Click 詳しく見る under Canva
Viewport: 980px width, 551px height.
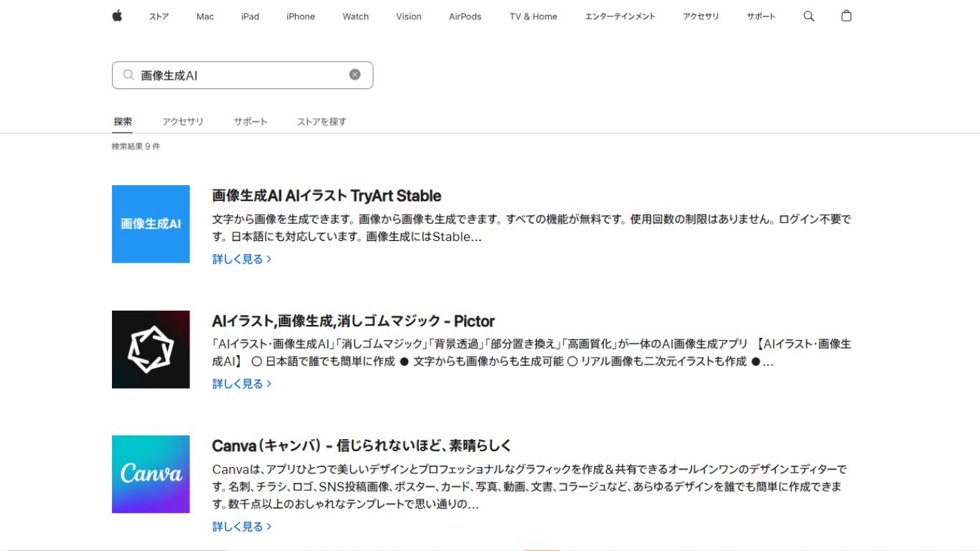pos(242,527)
